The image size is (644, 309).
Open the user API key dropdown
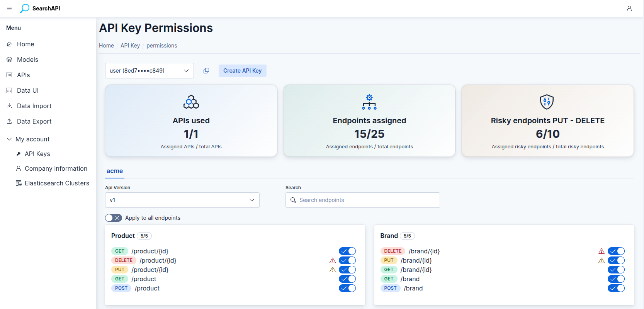tap(150, 71)
